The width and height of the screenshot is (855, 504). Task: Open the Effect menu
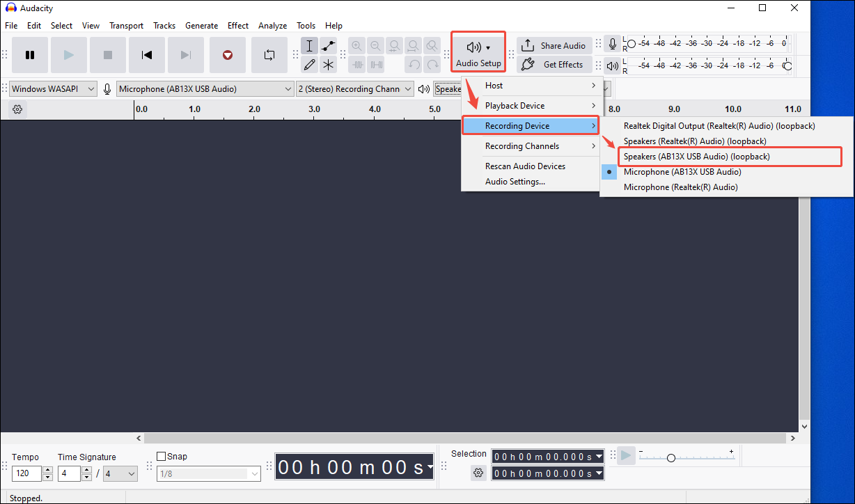click(x=238, y=26)
